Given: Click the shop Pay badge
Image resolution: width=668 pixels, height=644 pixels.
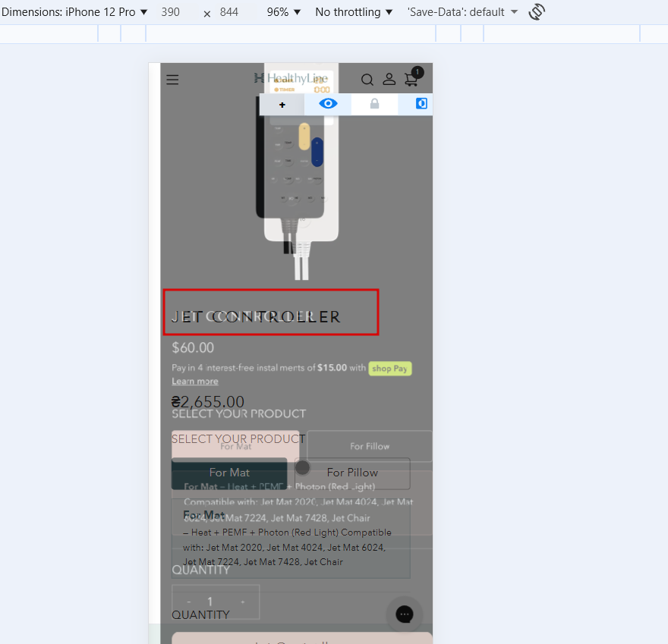Looking at the screenshot, I should click(390, 369).
